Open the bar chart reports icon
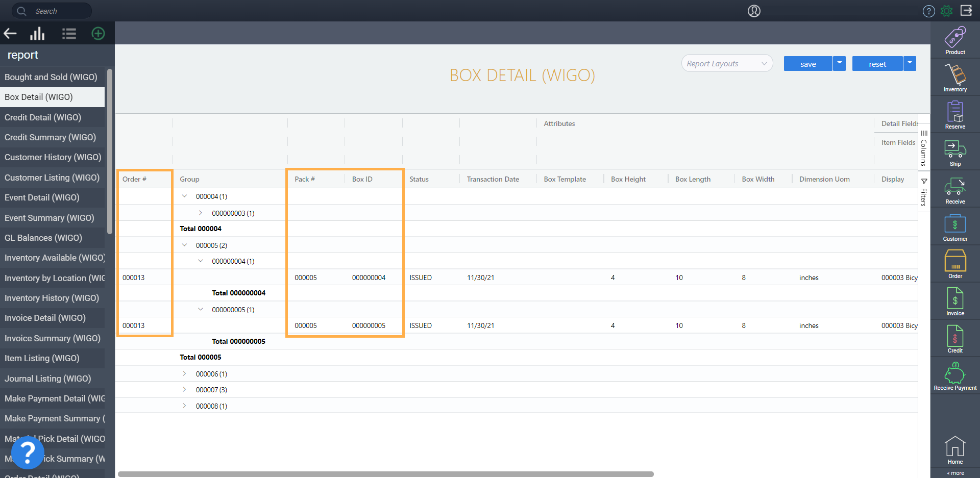The width and height of the screenshot is (980, 478). [37, 34]
